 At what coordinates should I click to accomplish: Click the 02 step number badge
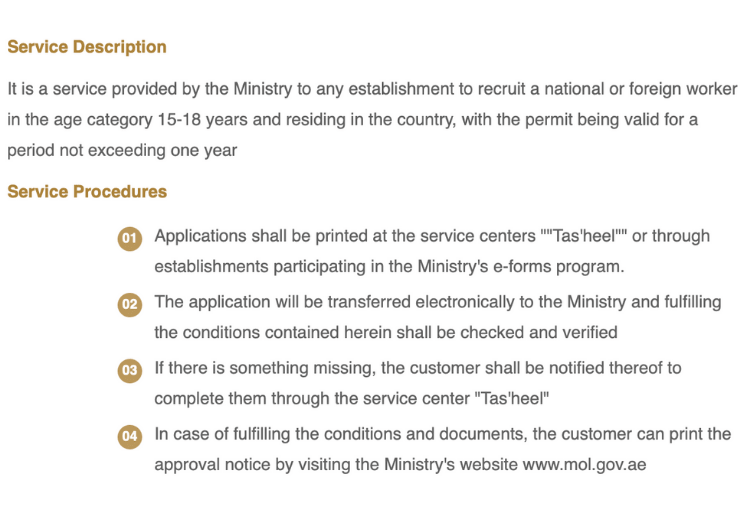pyautogui.click(x=130, y=305)
